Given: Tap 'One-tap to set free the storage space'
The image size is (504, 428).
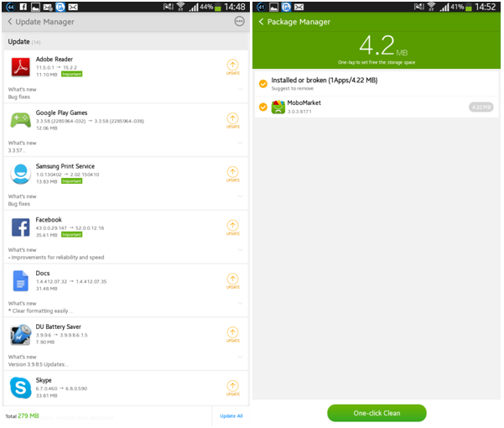Looking at the screenshot, I should pos(377,62).
